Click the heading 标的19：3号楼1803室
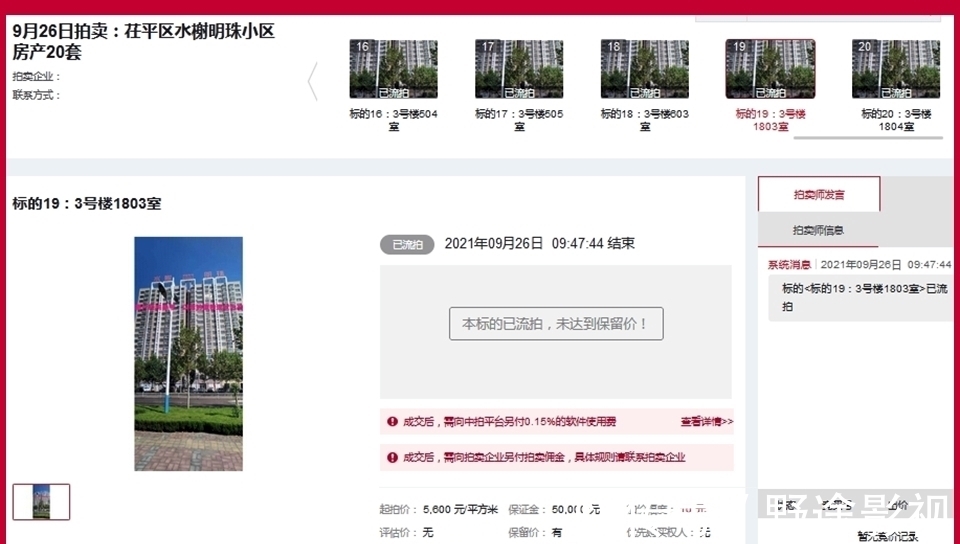960x544 pixels. click(x=87, y=204)
